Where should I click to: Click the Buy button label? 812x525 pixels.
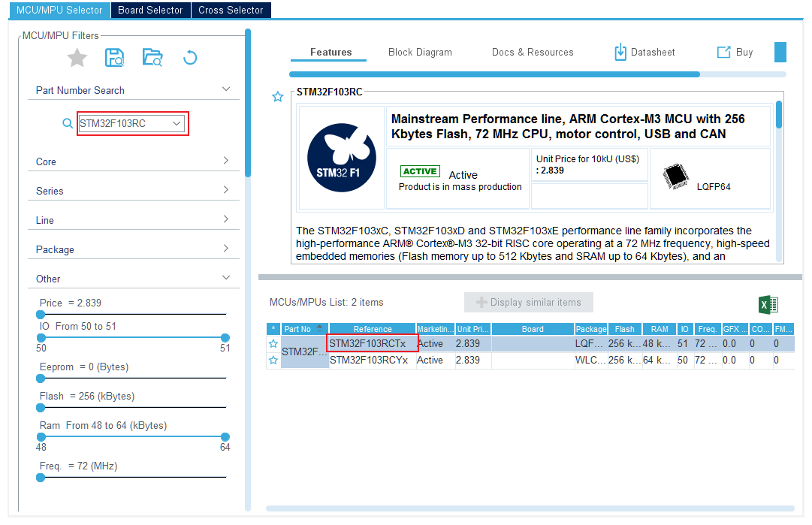tap(744, 53)
